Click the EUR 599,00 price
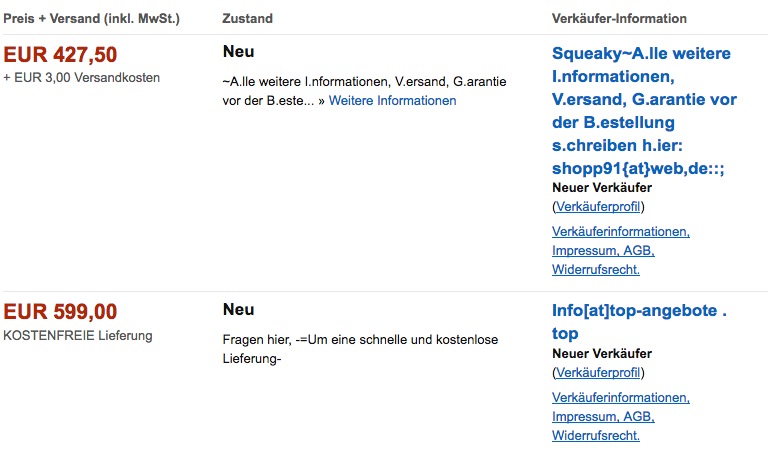This screenshot has height=451, width=768. [x=60, y=311]
